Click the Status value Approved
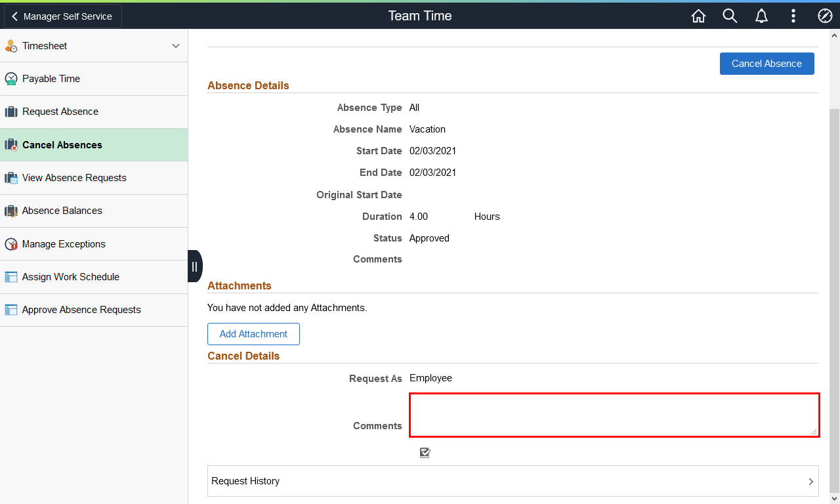 pos(429,238)
